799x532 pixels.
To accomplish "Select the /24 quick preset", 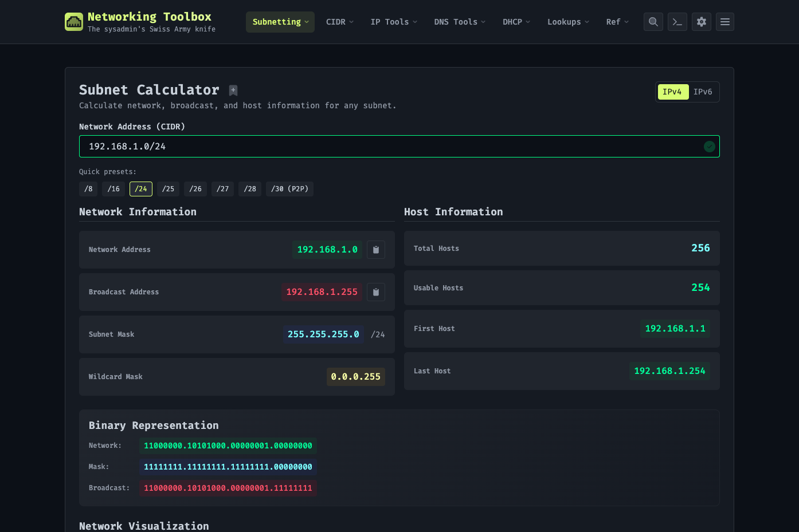I will [x=141, y=189].
